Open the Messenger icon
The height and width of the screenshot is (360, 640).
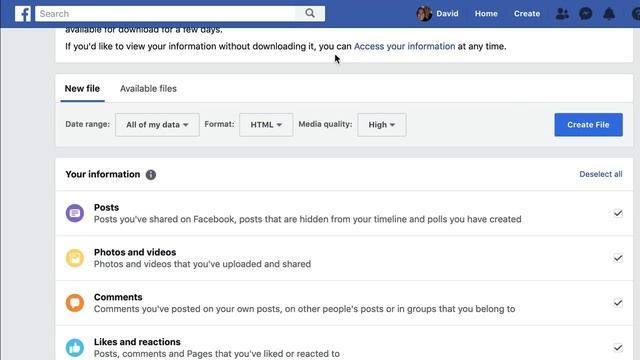(585, 14)
